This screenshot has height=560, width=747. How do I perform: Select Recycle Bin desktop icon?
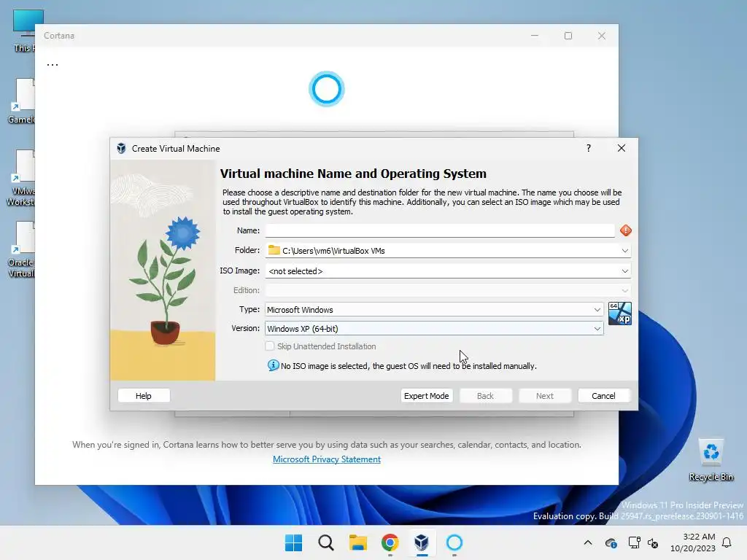pyautogui.click(x=711, y=459)
